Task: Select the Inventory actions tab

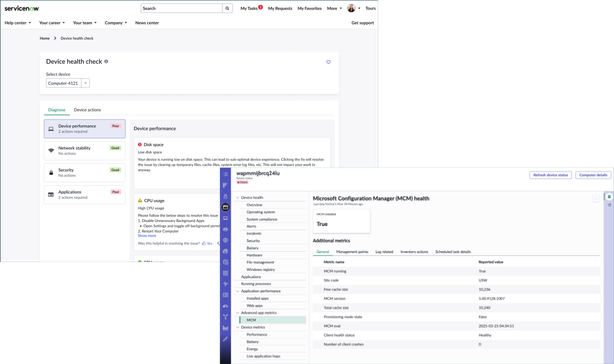Action: 414,252
